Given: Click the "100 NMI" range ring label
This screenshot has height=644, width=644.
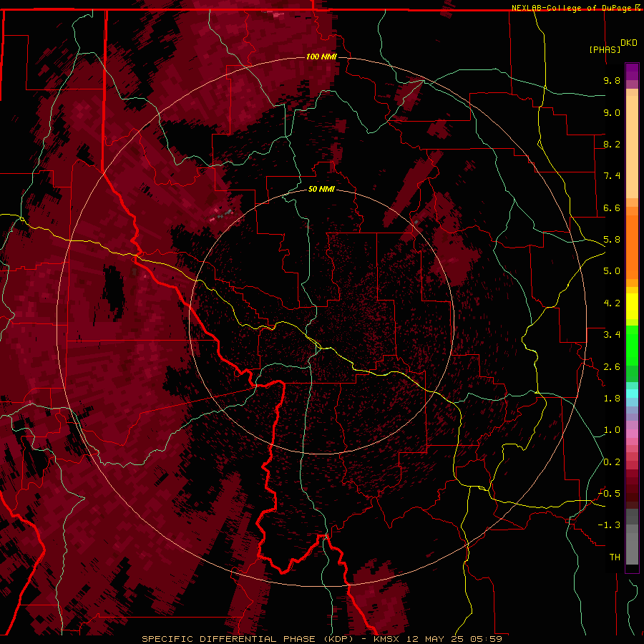Looking at the screenshot, I should (x=321, y=57).
